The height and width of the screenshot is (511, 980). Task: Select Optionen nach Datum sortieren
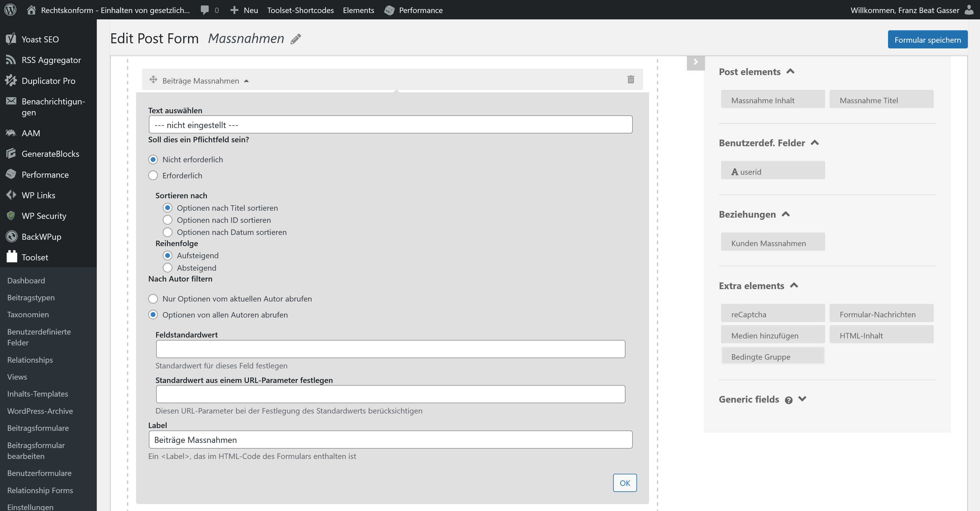167,232
